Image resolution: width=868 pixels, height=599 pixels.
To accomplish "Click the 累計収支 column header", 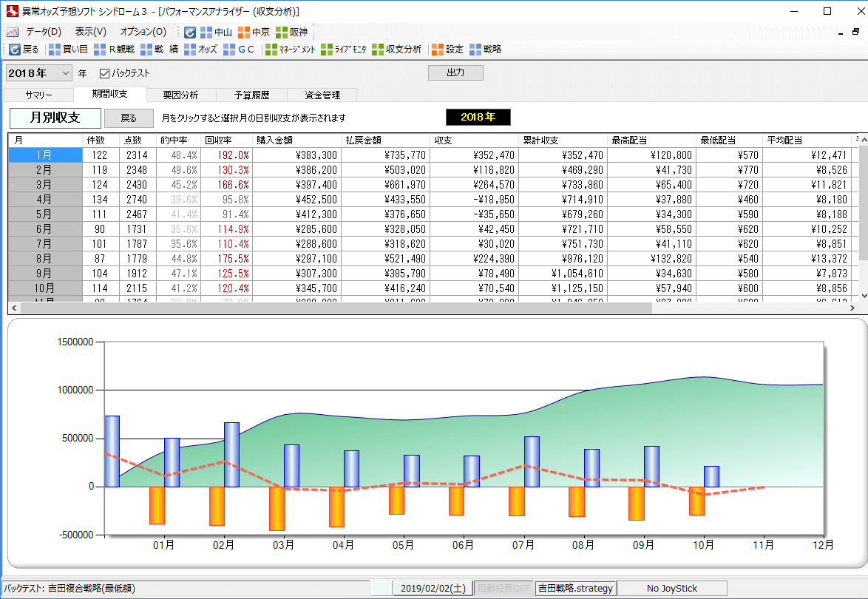I will click(x=563, y=141).
